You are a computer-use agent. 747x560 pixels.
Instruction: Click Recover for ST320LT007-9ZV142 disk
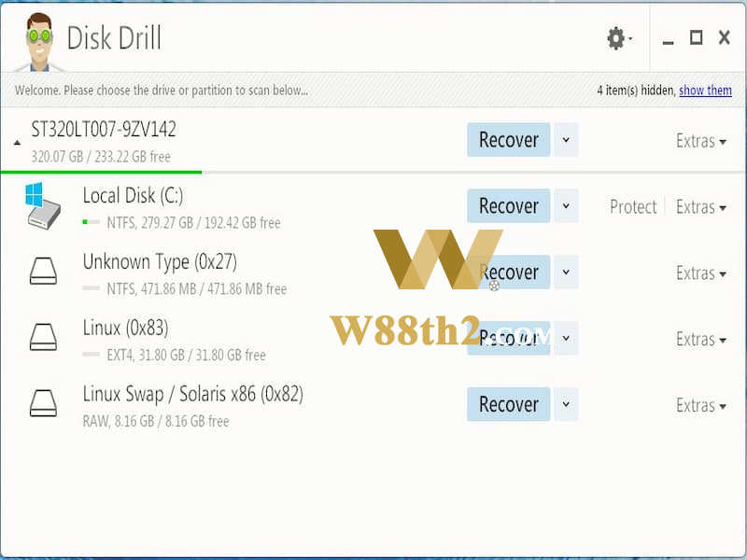509,139
